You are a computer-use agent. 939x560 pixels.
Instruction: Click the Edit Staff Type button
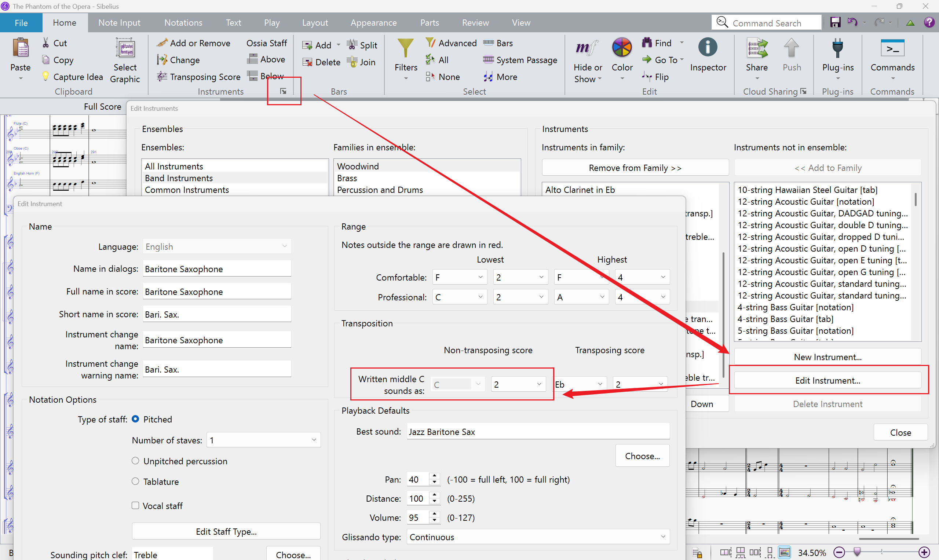[x=226, y=531]
